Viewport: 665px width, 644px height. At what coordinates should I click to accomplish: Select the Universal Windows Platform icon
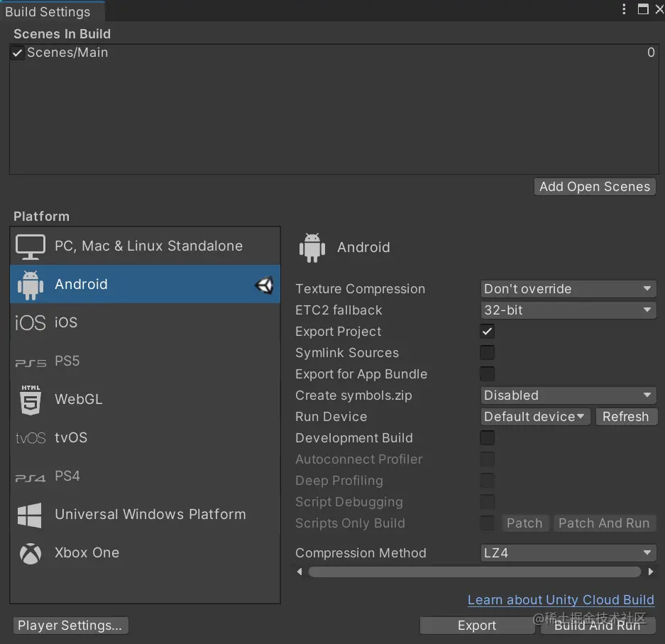[x=30, y=515]
